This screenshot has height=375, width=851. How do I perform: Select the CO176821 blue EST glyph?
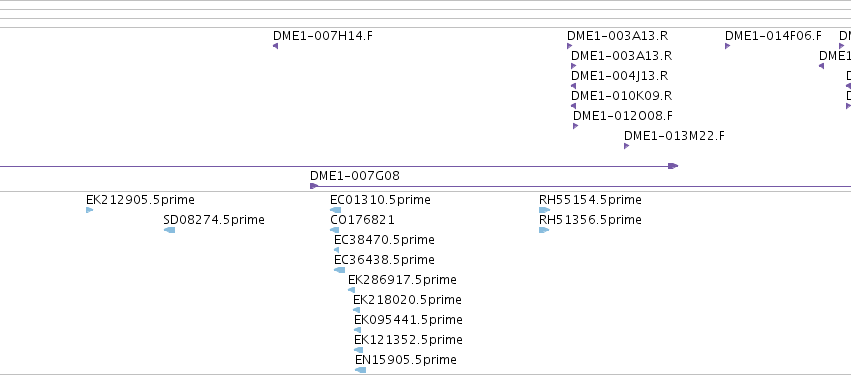pyautogui.click(x=335, y=230)
